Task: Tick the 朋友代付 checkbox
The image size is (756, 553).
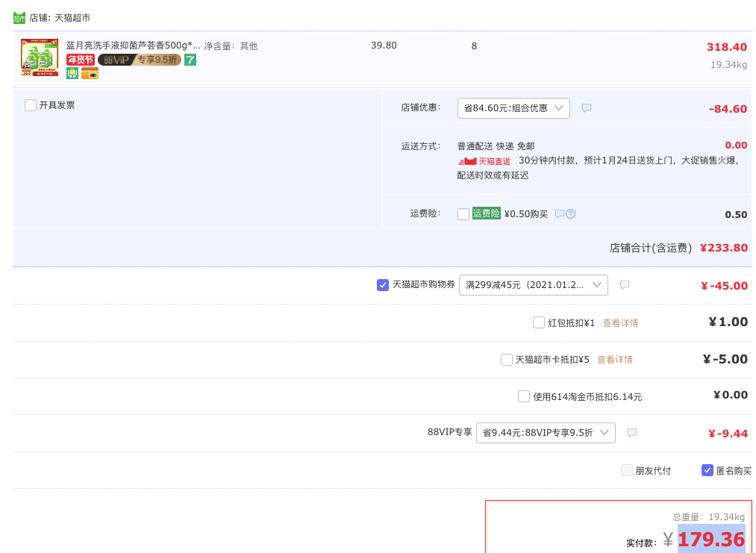Action: coord(626,470)
